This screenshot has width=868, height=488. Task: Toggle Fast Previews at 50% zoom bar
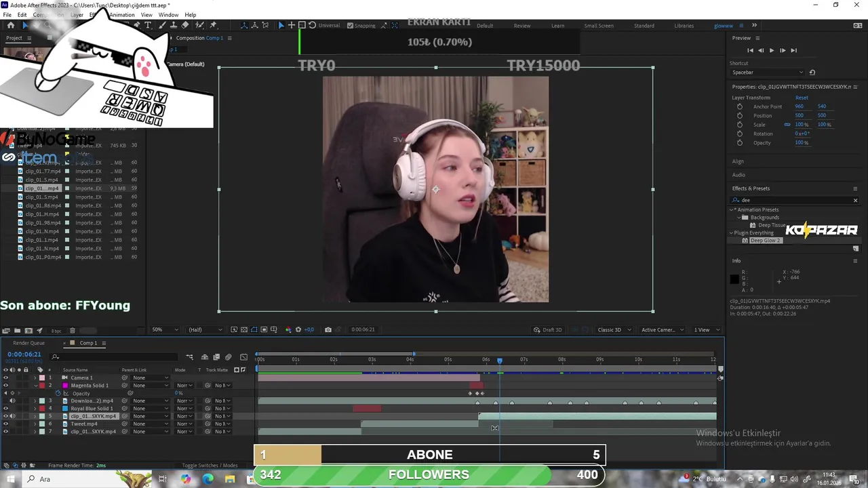coord(234,329)
